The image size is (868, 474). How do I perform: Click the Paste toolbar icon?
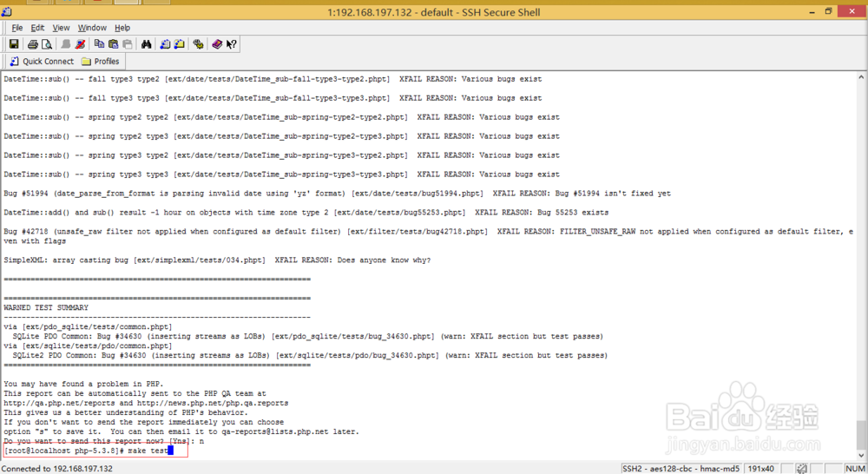click(114, 43)
